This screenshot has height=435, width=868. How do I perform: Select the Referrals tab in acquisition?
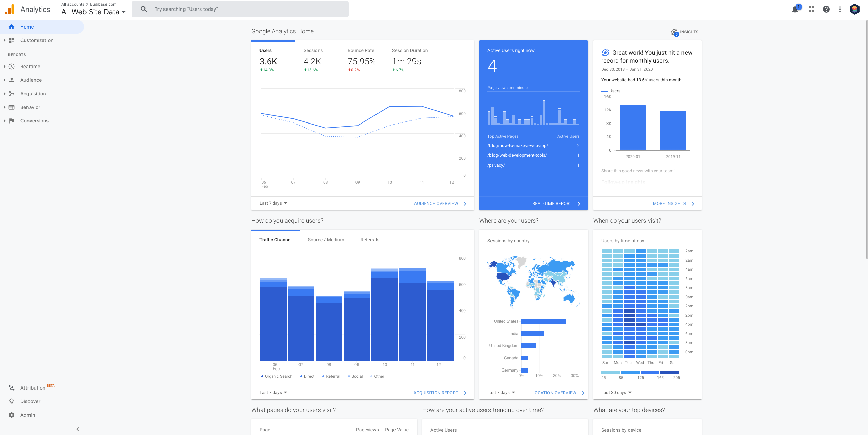point(369,239)
